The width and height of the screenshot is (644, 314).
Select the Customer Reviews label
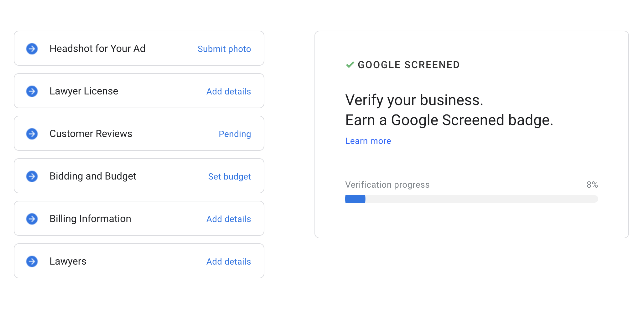point(91,134)
